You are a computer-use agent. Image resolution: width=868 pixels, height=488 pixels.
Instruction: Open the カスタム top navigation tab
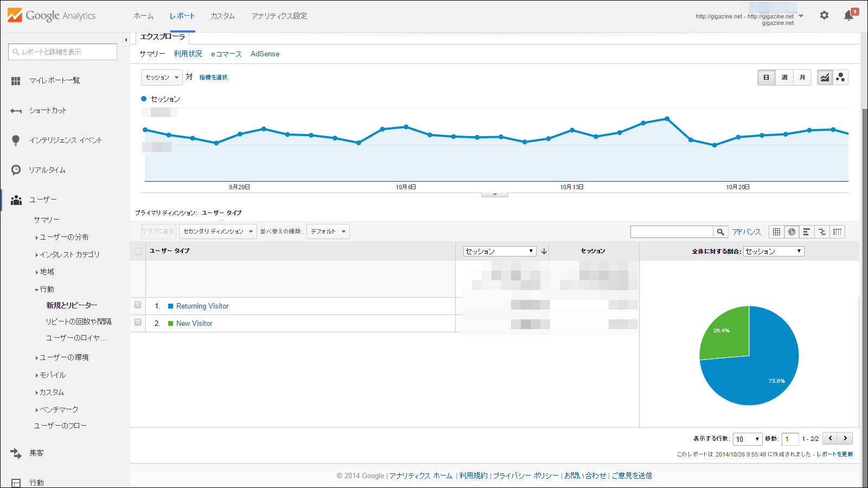pos(222,16)
